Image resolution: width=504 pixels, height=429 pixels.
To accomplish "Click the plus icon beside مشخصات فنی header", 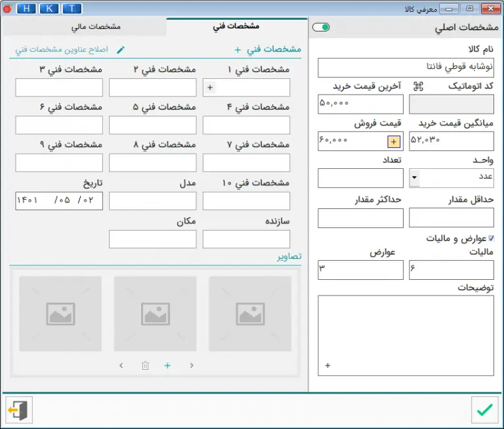I will (238, 49).
